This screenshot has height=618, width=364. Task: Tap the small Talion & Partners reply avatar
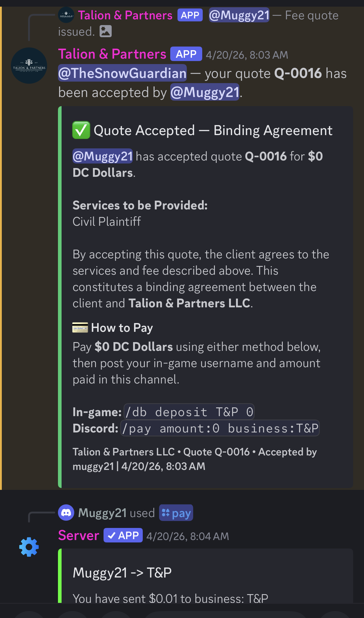(x=66, y=15)
